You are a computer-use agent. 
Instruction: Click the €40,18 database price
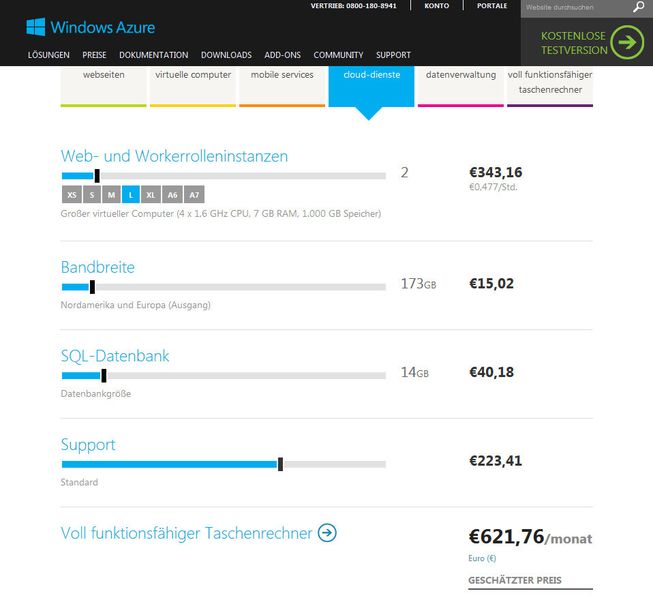coord(491,372)
